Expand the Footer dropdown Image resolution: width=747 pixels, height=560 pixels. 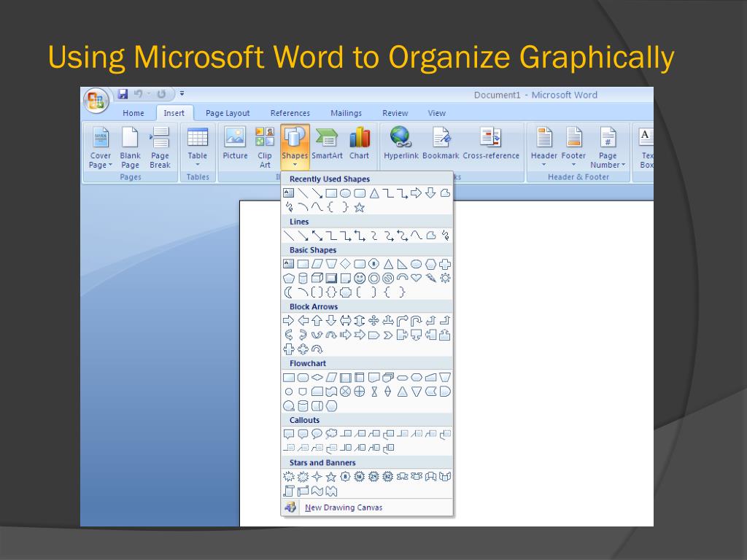(573, 147)
